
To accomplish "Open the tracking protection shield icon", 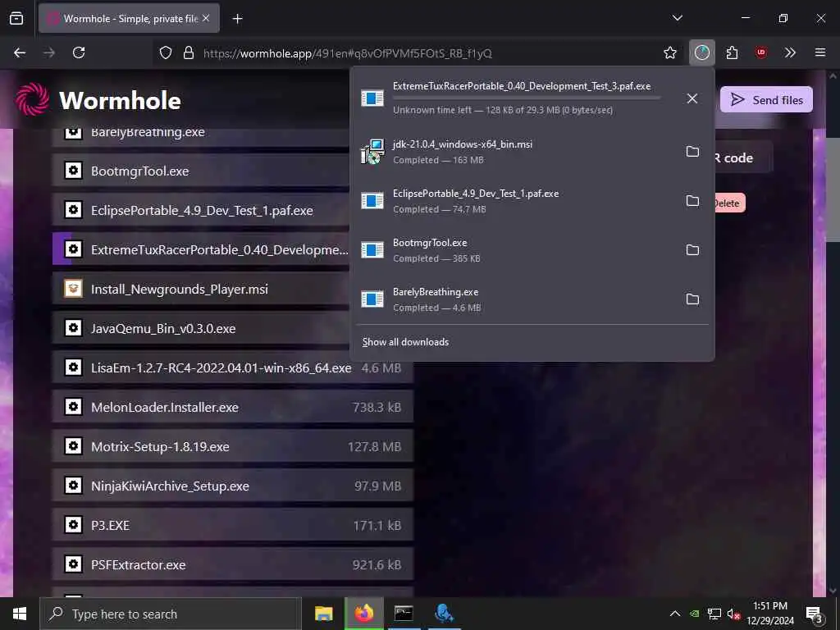I will (x=166, y=52).
